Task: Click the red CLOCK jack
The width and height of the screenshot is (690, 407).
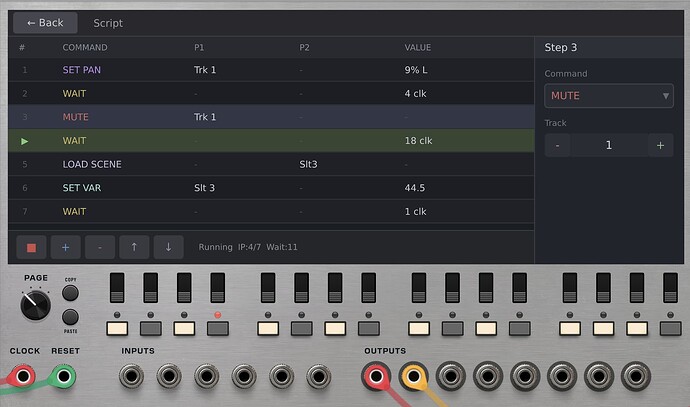Action: coord(21,376)
